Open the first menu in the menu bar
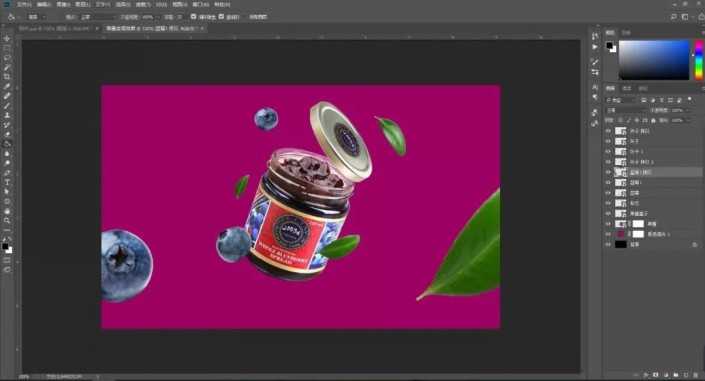The height and width of the screenshot is (381, 705). [24, 4]
